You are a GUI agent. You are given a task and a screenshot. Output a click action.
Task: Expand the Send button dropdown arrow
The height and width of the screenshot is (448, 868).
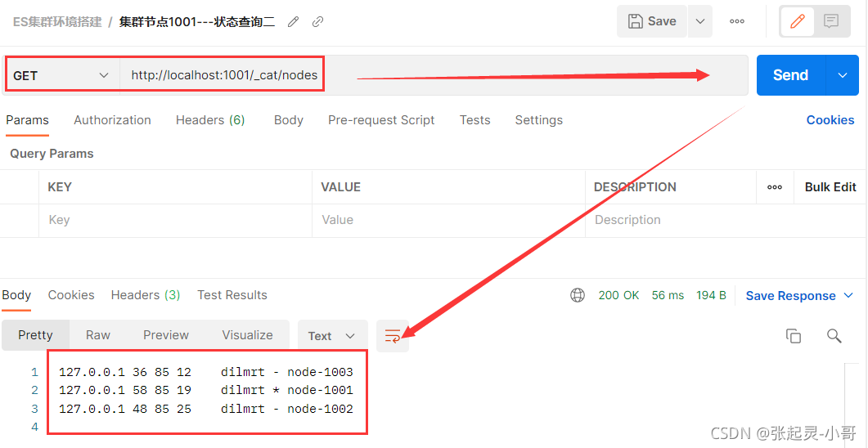coord(843,75)
